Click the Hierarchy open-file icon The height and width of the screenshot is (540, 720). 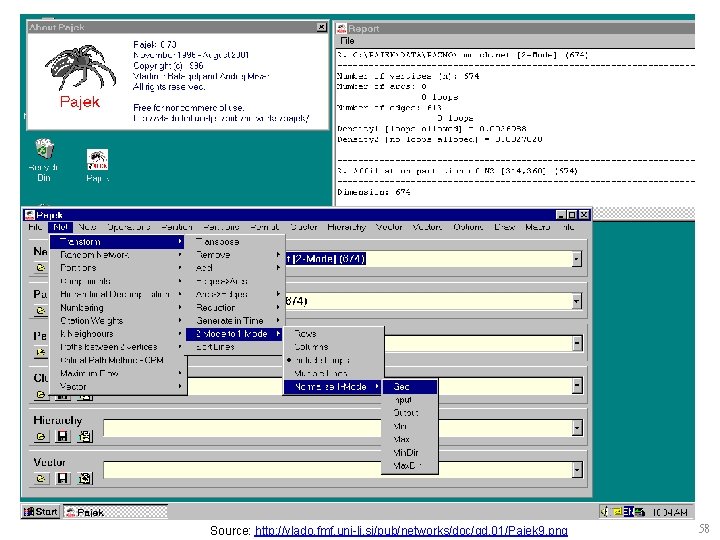pos(41,436)
